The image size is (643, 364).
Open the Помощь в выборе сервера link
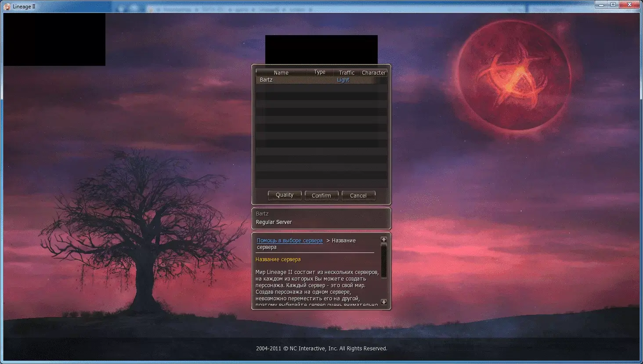pos(290,241)
